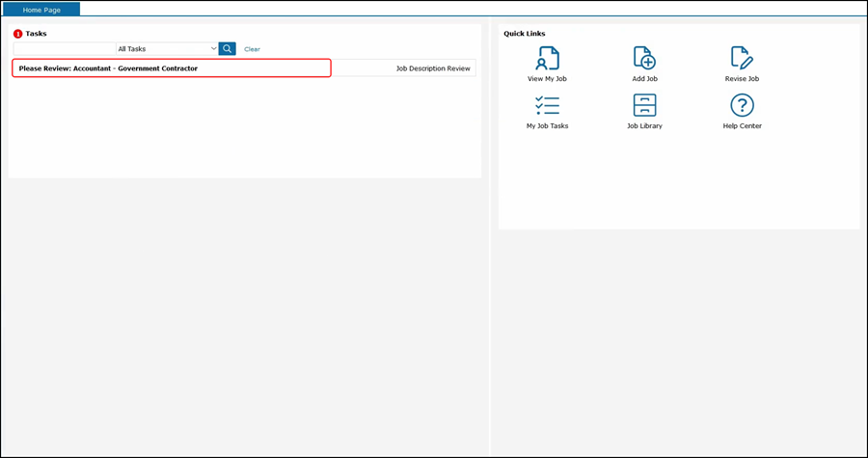Click the Add Job document icon
This screenshot has height=458, width=868.
[x=644, y=58]
